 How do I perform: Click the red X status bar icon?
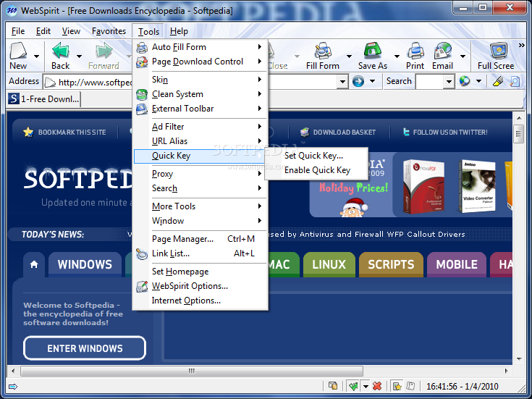click(377, 386)
